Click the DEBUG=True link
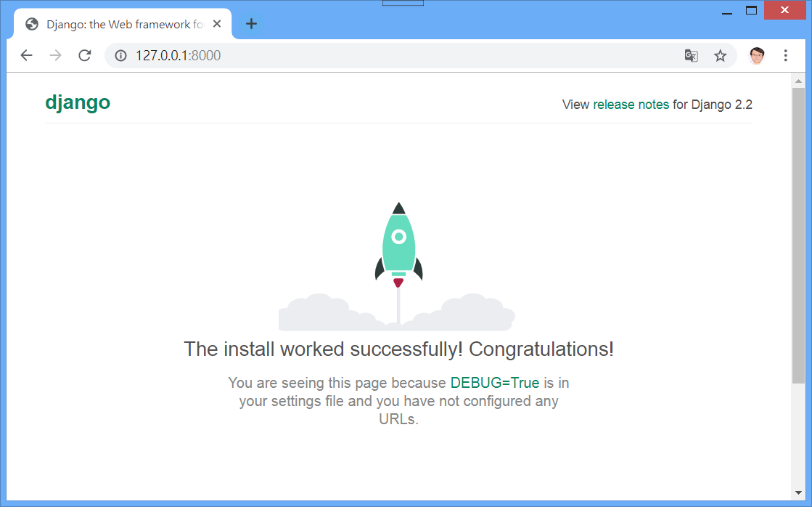The image size is (812, 507). point(495,383)
